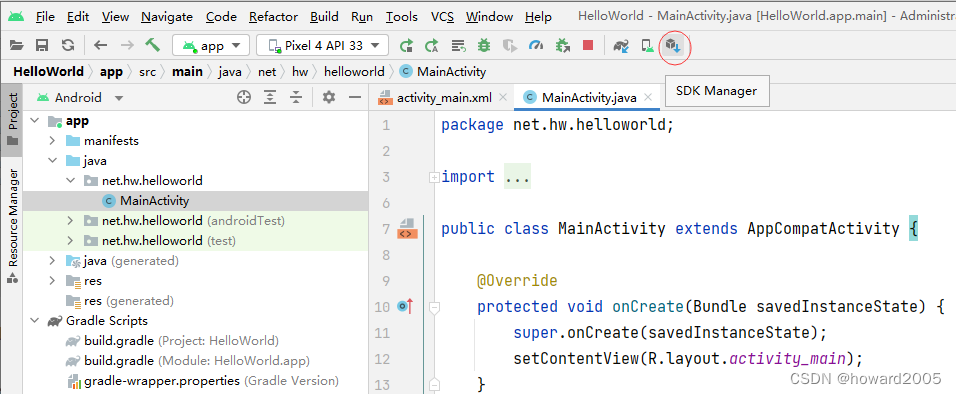
Task: Click the src breadcrumb segment
Action: 148,72
